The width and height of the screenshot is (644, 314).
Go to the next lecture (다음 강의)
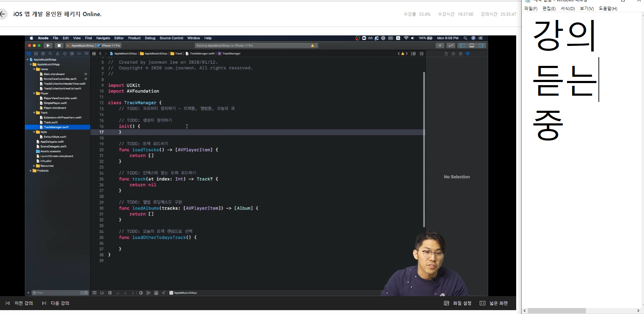point(56,303)
